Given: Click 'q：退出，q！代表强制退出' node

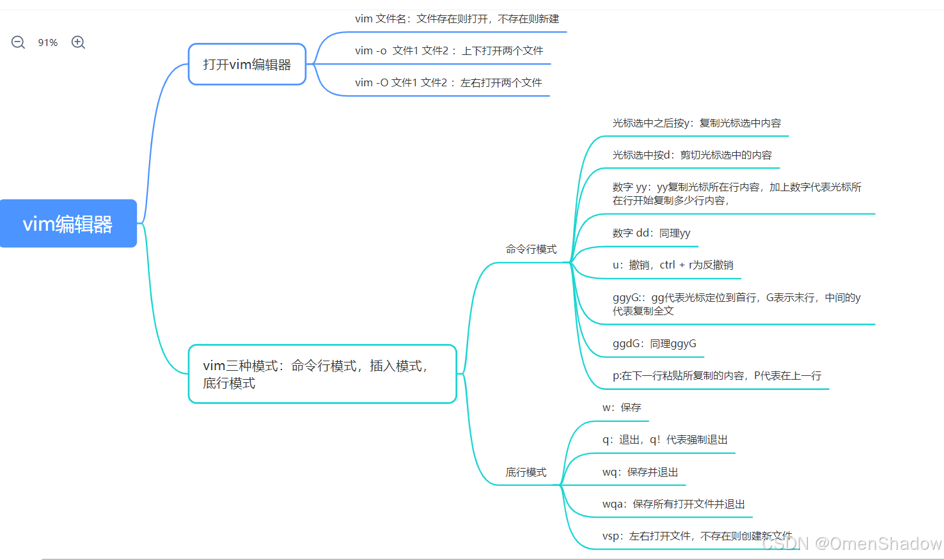Looking at the screenshot, I should tap(665, 440).
